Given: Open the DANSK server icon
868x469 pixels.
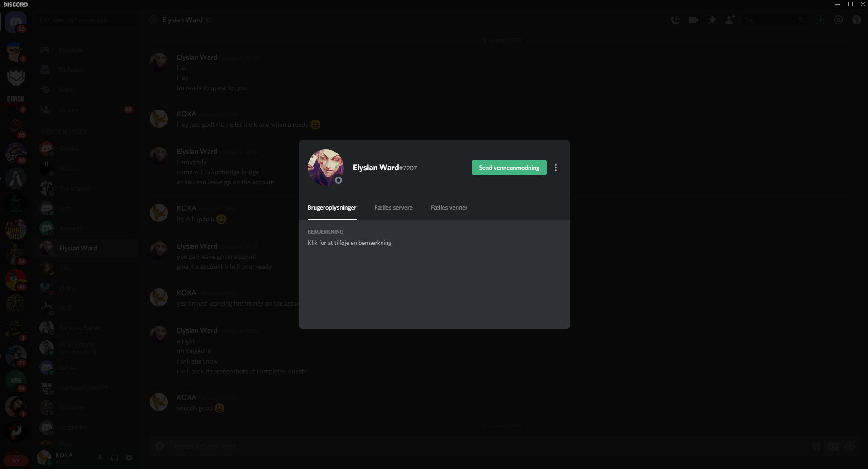Looking at the screenshot, I should click(16, 101).
